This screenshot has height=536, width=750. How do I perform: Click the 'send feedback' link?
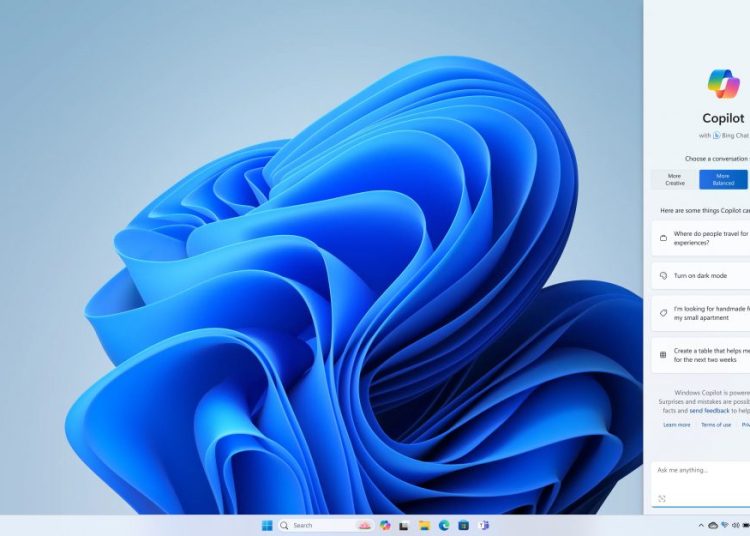tap(709, 411)
